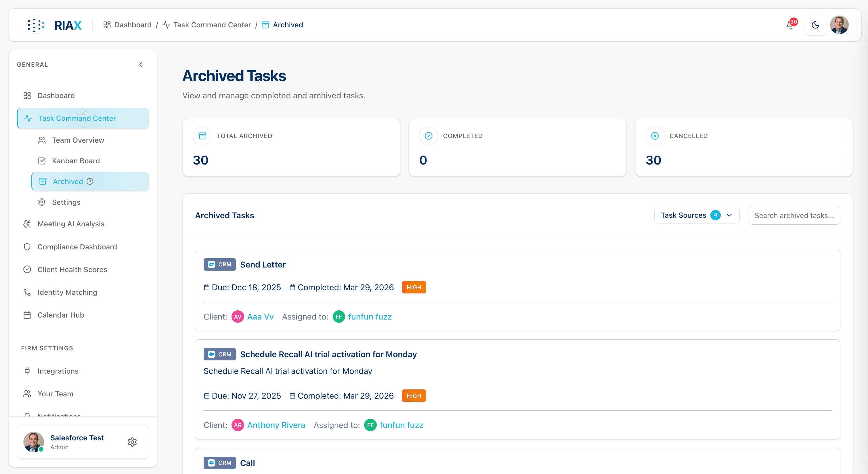Click the Archived box icon in sidebar
The width and height of the screenshot is (868, 474).
[43, 181]
